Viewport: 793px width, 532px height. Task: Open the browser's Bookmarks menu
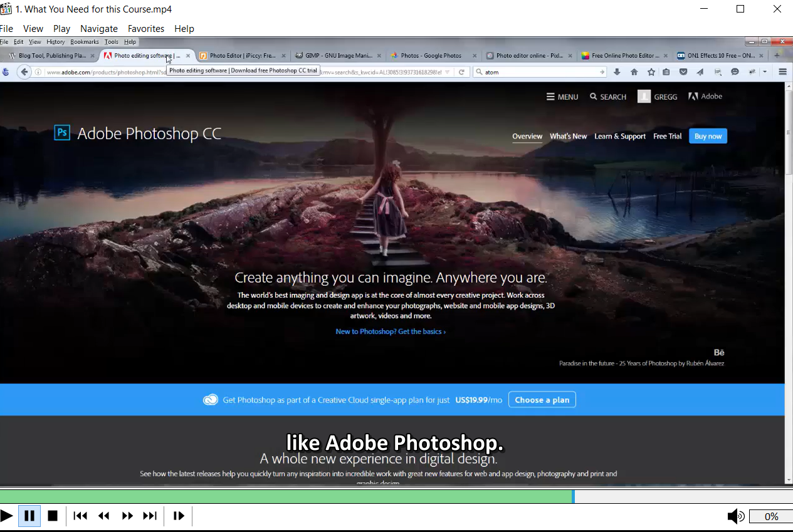pos(85,42)
